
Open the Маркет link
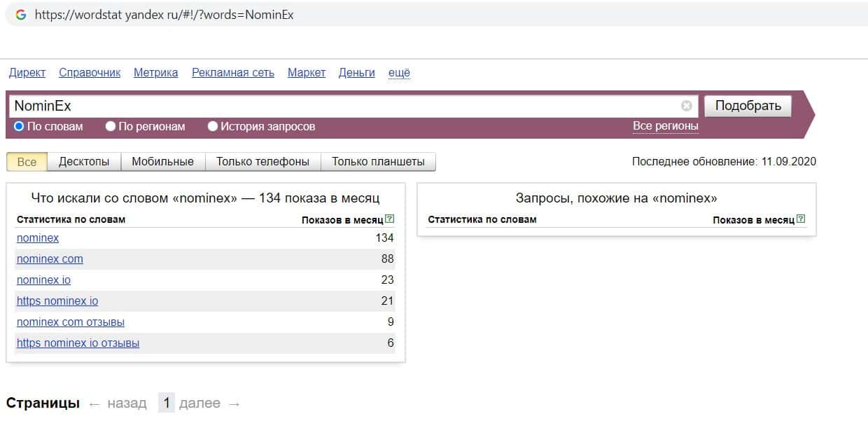pyautogui.click(x=307, y=73)
